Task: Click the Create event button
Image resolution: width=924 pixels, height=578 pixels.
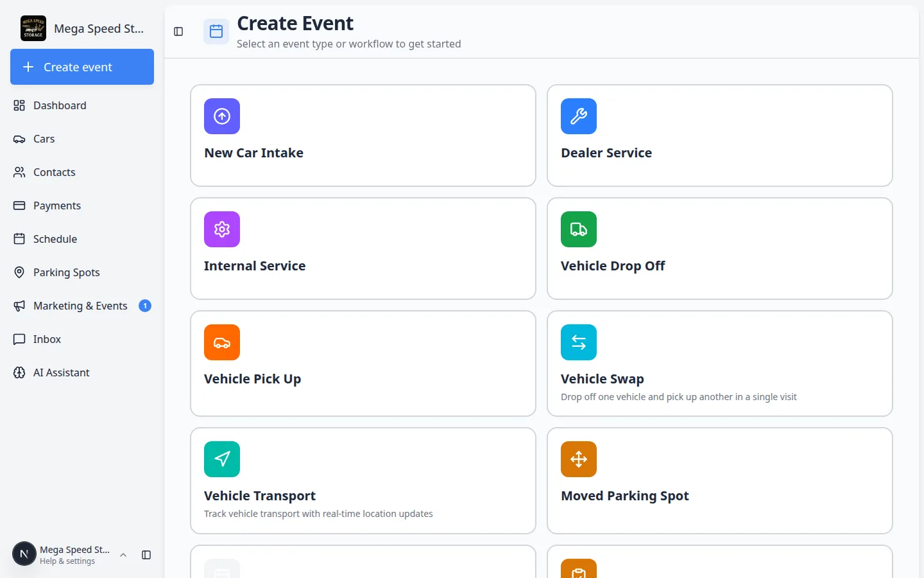Action: pos(82,67)
